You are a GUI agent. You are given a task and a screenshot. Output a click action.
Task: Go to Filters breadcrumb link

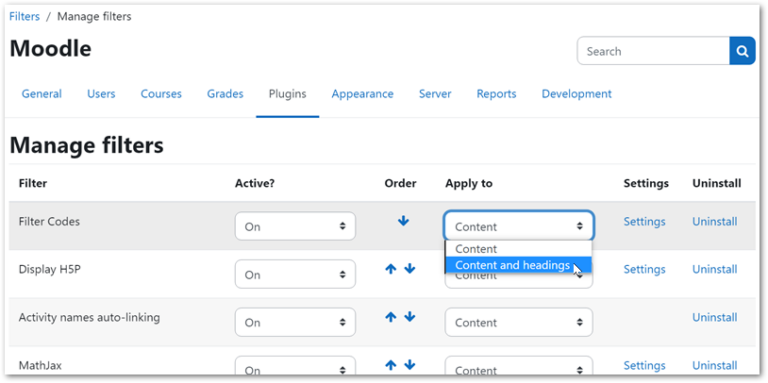pos(24,16)
